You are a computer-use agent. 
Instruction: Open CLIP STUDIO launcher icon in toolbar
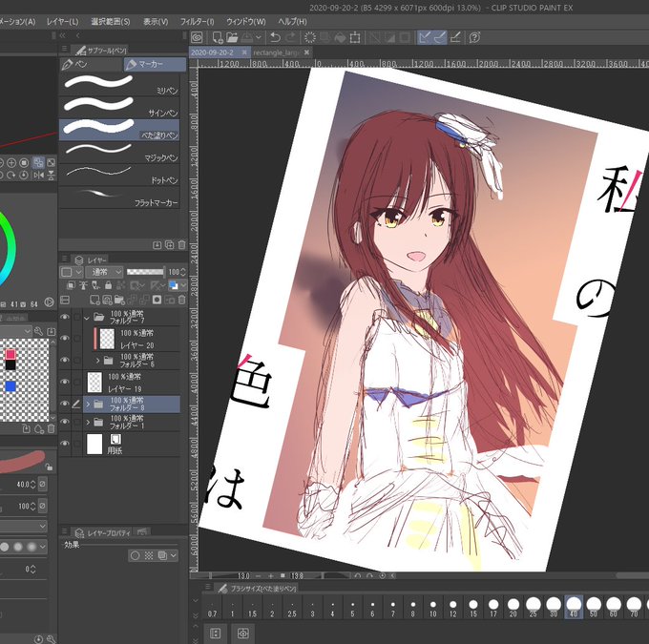coord(197,37)
